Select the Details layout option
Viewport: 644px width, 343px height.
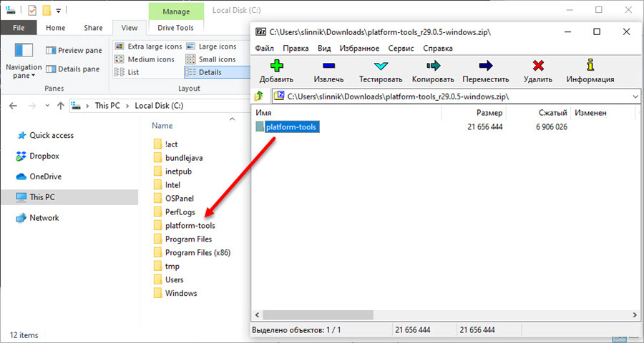(x=204, y=72)
